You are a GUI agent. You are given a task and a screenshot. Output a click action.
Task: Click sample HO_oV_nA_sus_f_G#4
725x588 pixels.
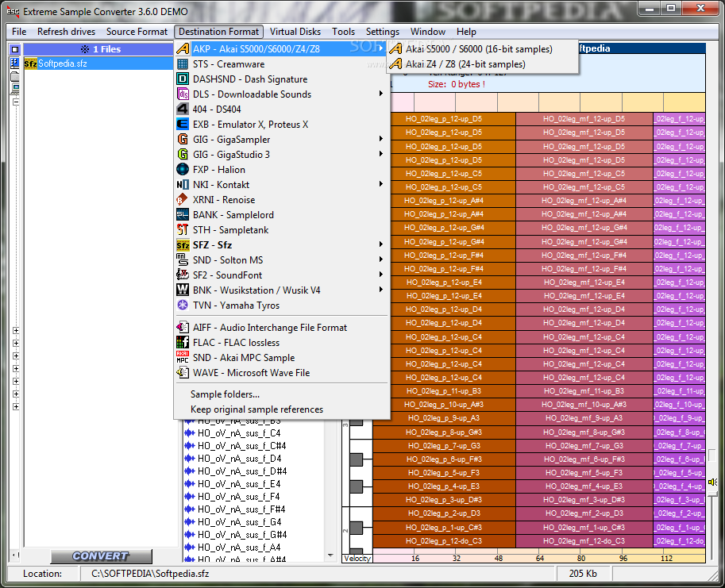242,534
